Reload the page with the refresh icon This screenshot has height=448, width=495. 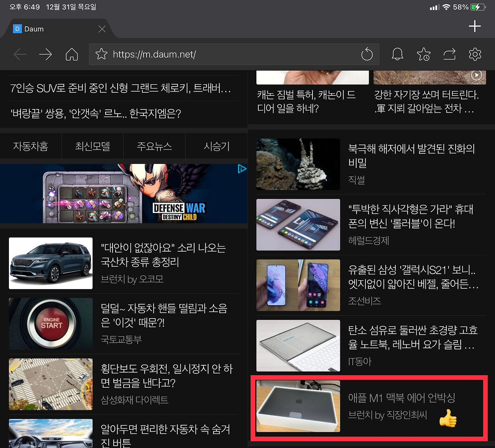(x=367, y=54)
